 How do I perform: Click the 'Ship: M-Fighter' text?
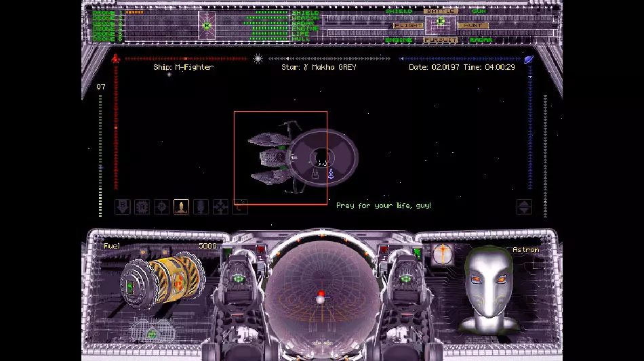tap(183, 67)
